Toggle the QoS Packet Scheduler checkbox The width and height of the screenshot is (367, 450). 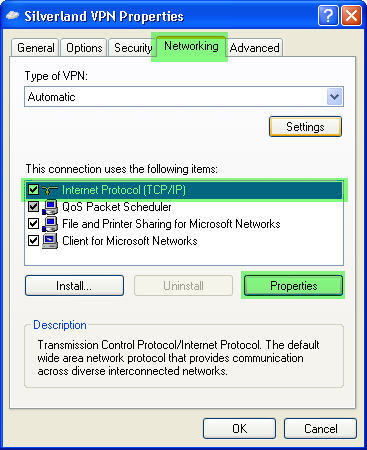(x=33, y=207)
